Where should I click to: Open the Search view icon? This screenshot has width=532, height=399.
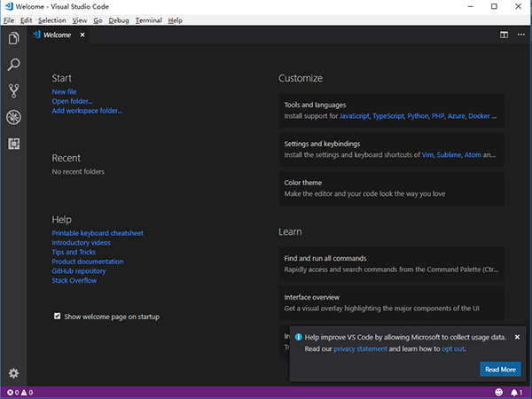(x=13, y=65)
